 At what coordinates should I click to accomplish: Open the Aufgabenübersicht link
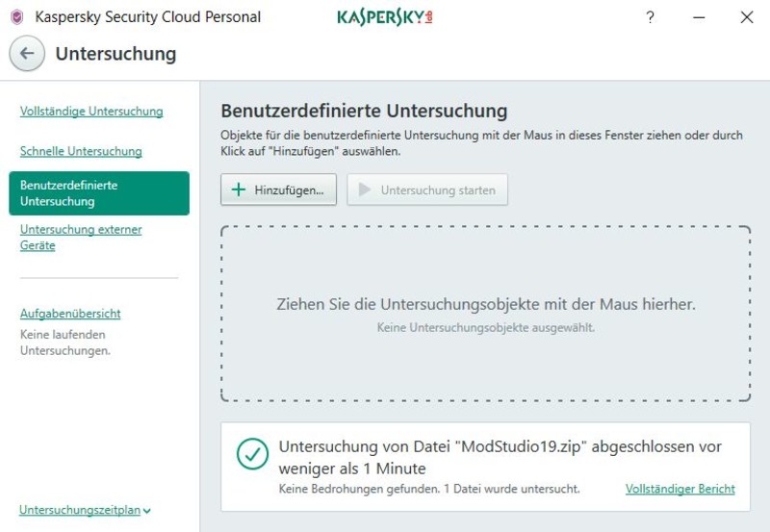point(70,314)
